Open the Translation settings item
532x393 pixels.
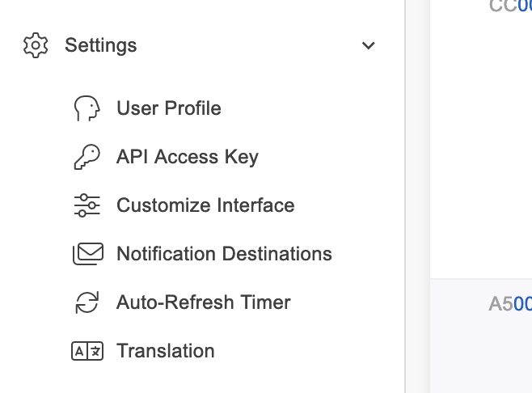pos(166,351)
